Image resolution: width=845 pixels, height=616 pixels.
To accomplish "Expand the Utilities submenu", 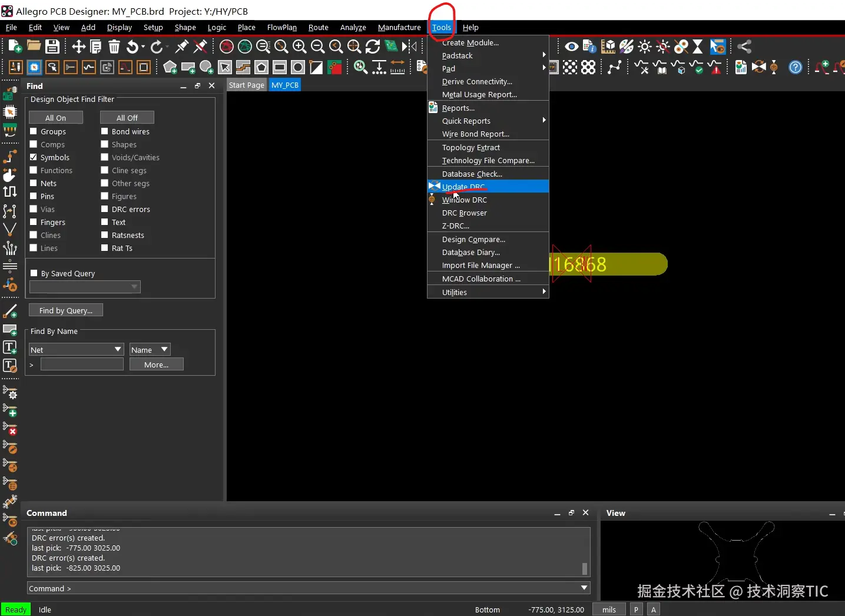I will [488, 292].
